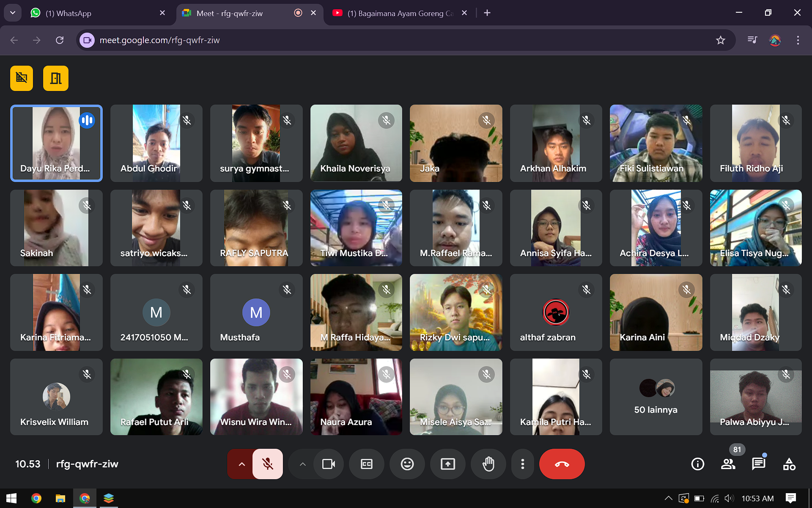Click the 50 lainnya participants tile

(x=656, y=397)
